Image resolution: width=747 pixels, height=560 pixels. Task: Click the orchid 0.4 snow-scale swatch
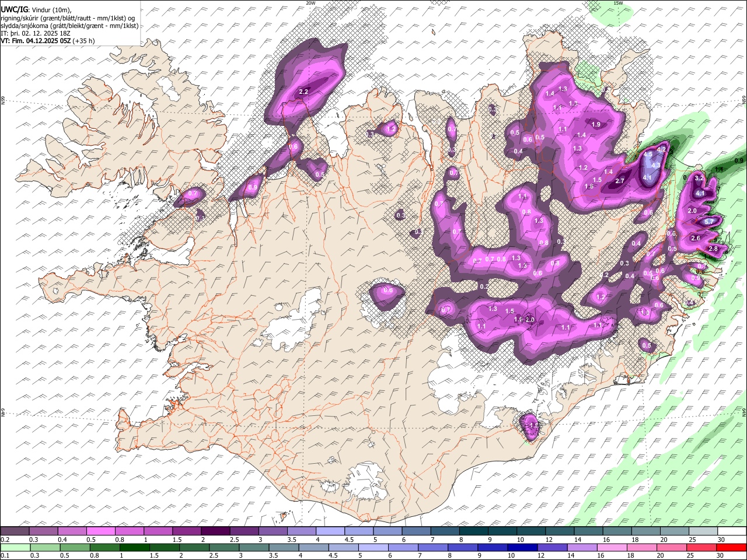tap(72, 531)
